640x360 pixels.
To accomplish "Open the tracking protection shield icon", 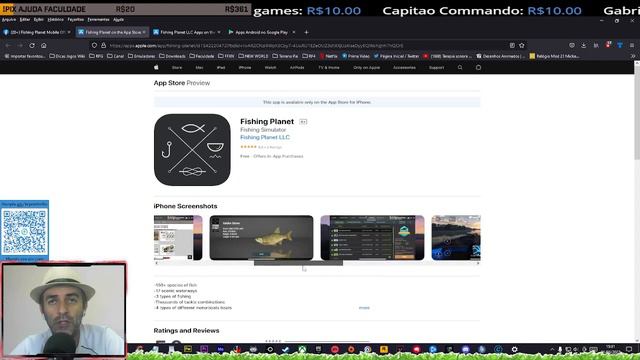I will pyautogui.click(x=94, y=46).
